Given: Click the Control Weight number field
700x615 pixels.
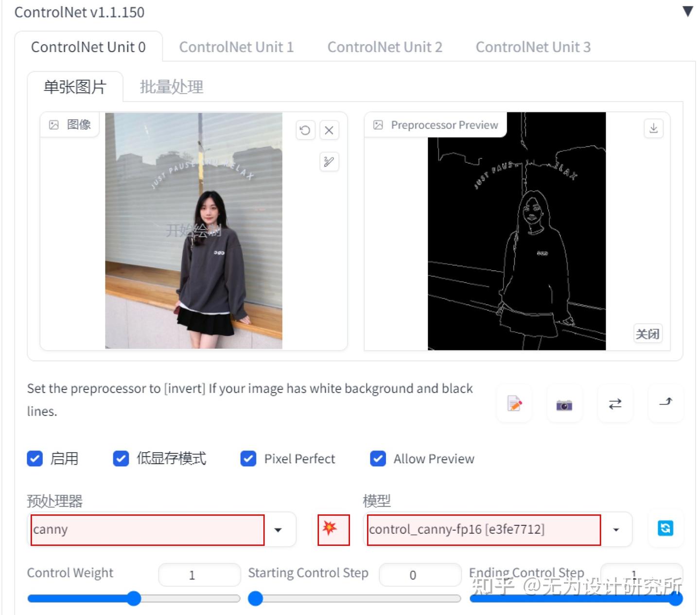Looking at the screenshot, I should click(199, 575).
